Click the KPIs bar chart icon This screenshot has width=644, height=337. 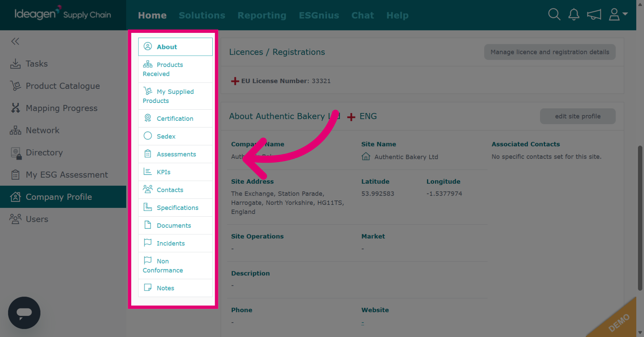point(148,171)
